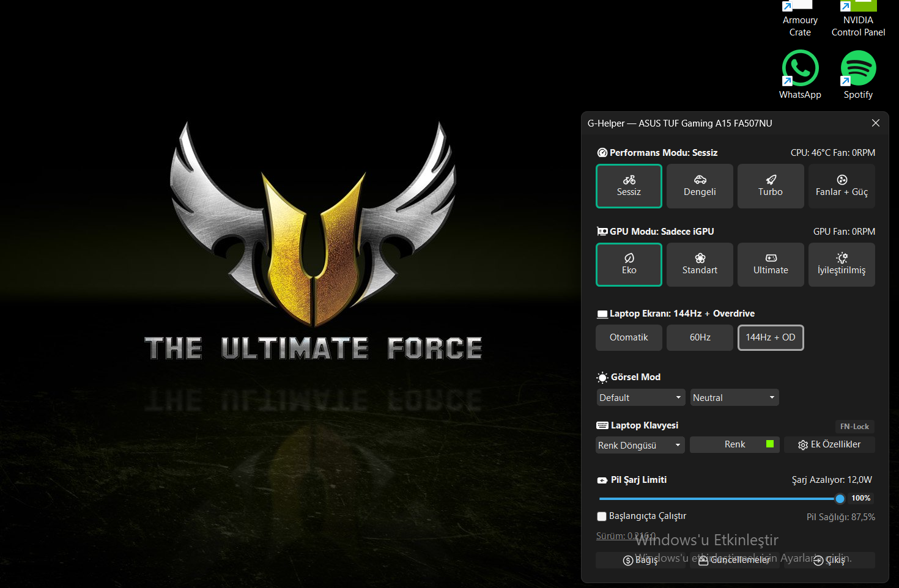Switch GPU to Standart mode
899x588 pixels.
[x=700, y=265]
